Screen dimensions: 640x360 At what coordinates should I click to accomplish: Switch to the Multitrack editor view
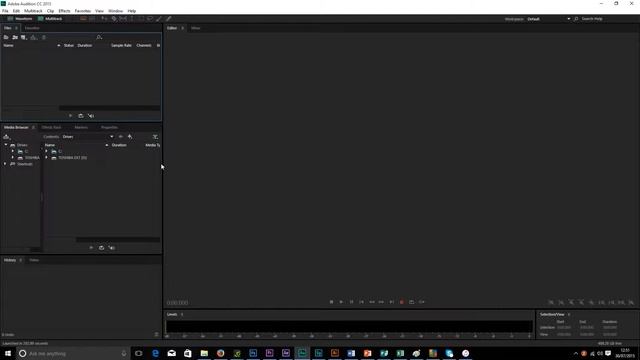click(50, 19)
